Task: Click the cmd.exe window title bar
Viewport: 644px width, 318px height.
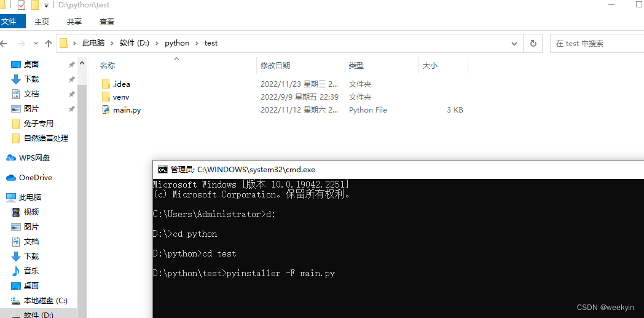Action: click(x=398, y=169)
